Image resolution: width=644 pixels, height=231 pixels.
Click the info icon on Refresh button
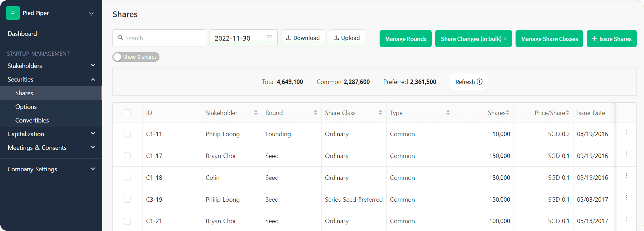click(479, 82)
